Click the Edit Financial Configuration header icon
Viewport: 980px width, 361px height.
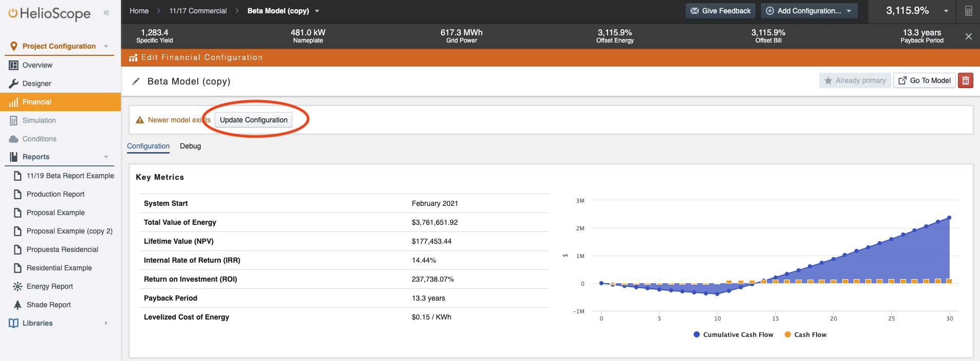tap(133, 57)
